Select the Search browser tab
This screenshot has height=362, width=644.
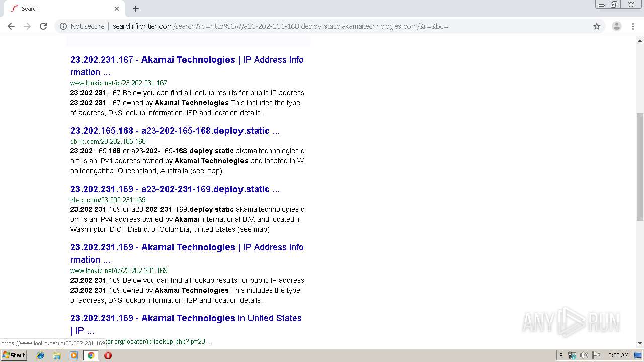coord(64,9)
